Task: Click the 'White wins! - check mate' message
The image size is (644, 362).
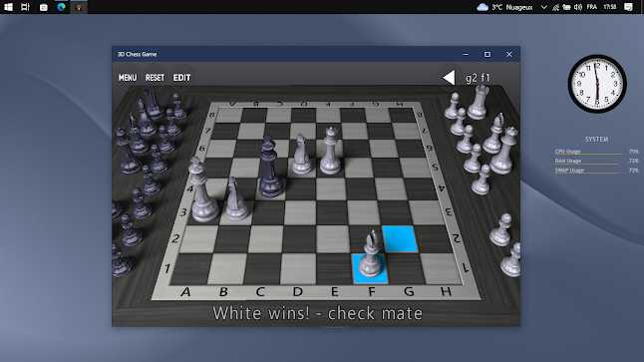Action: [317, 313]
